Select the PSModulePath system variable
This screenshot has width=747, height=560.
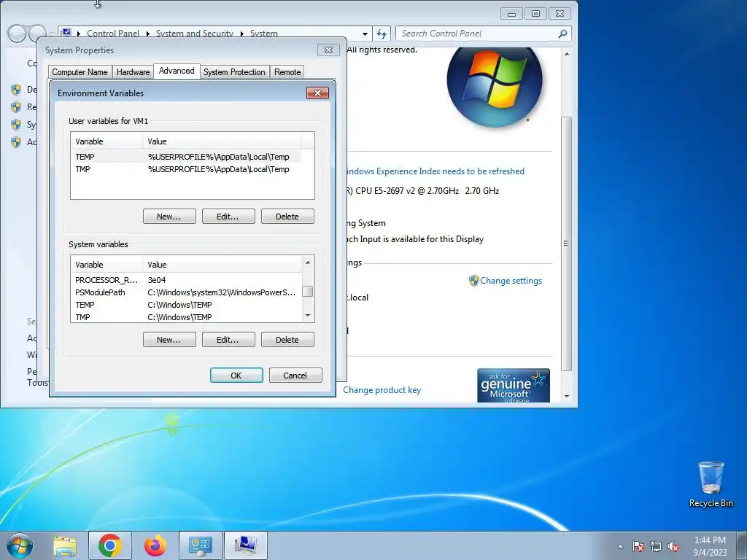click(x=186, y=292)
